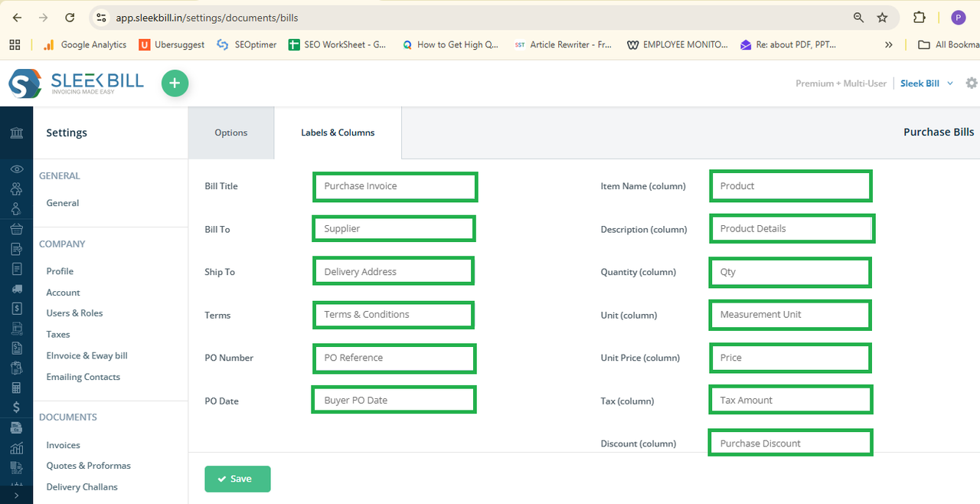Click the browser address bar URL
The height and width of the screenshot is (504, 980).
[207, 17]
